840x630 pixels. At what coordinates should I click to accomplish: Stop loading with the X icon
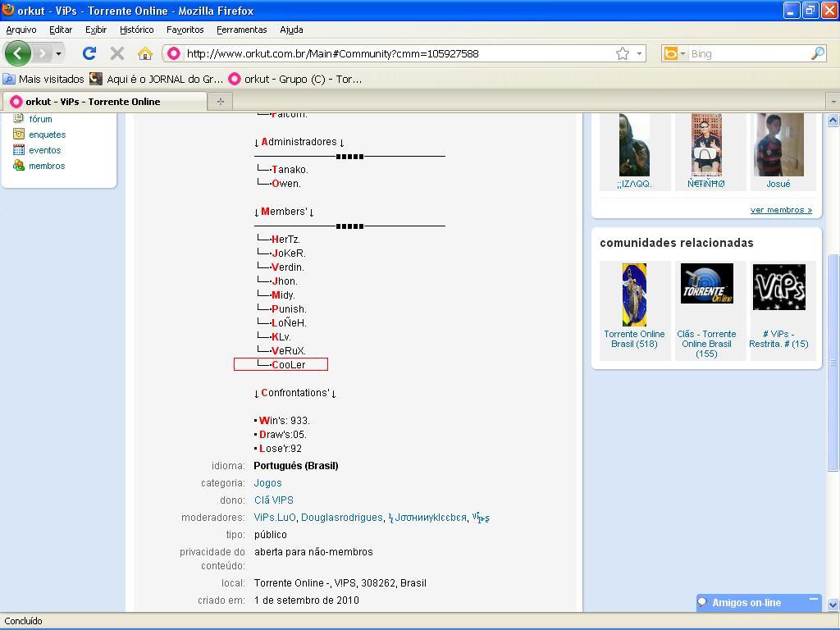(116, 53)
